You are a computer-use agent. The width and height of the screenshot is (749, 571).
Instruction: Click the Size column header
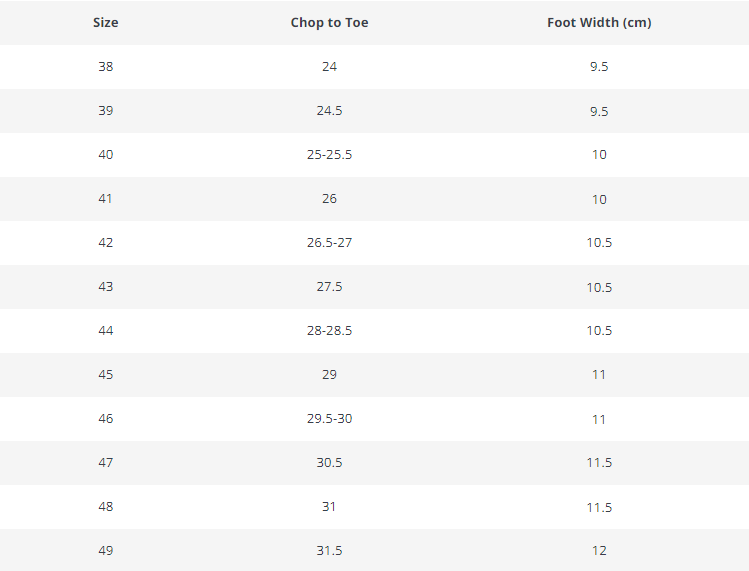[106, 22]
